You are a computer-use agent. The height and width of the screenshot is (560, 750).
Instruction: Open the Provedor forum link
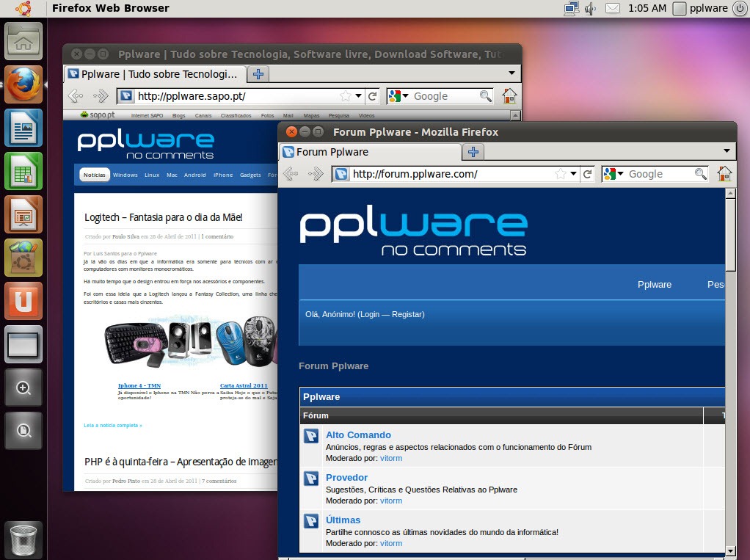(347, 477)
